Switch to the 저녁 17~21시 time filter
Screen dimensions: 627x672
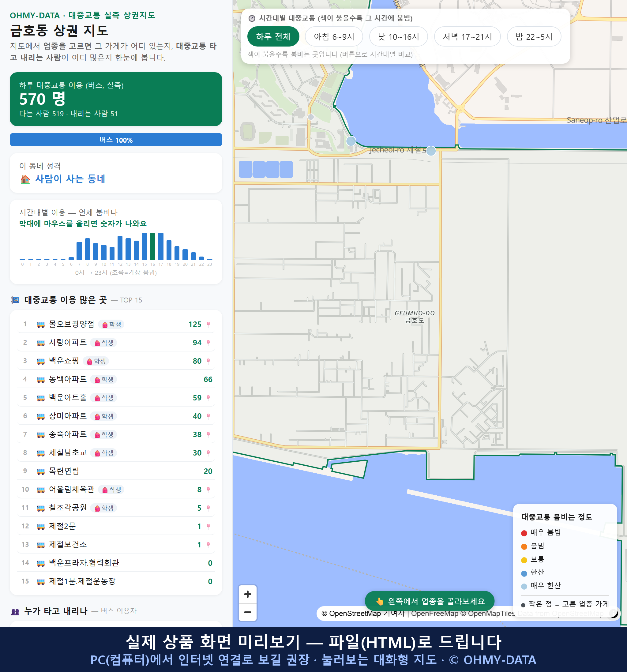pos(467,36)
